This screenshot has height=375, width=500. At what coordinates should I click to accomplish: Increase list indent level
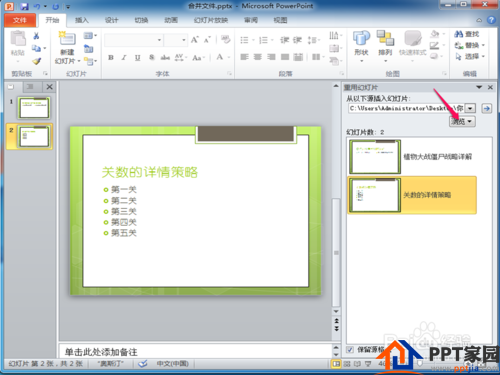(297, 40)
